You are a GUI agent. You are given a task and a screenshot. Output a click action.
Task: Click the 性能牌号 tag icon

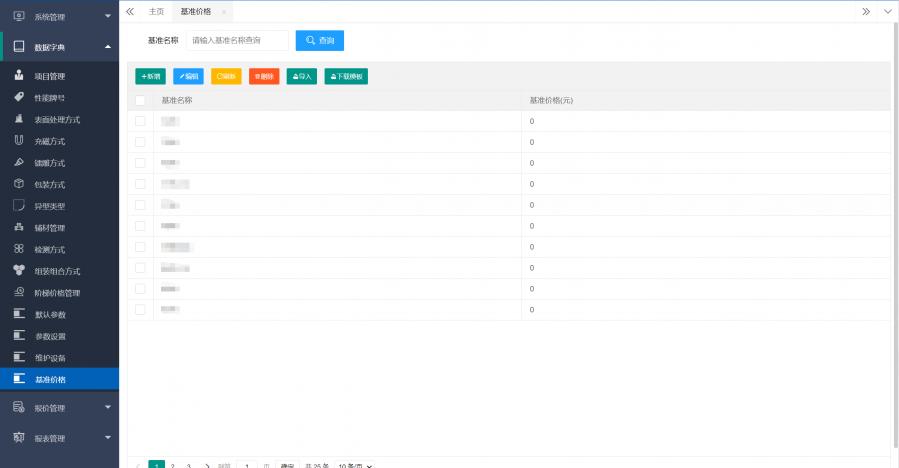(x=19, y=98)
